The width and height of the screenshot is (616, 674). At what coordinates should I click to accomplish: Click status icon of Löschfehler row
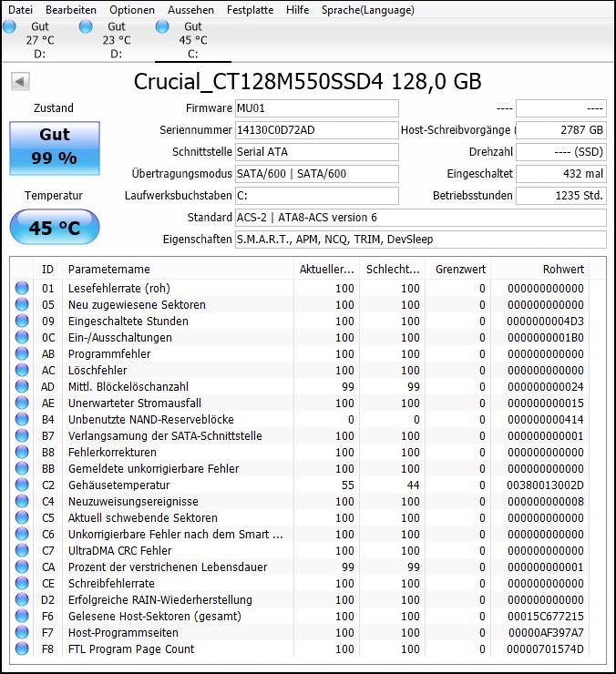pos(22,370)
